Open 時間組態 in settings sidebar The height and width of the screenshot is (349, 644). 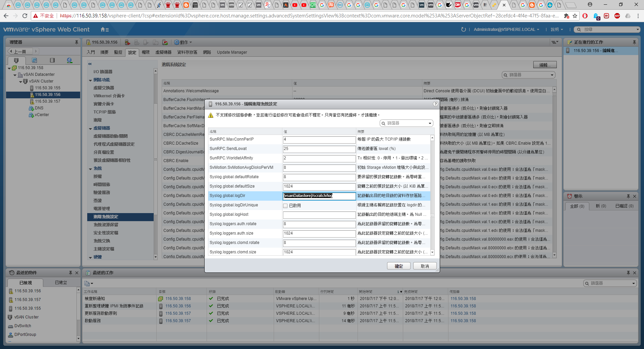[x=102, y=185]
